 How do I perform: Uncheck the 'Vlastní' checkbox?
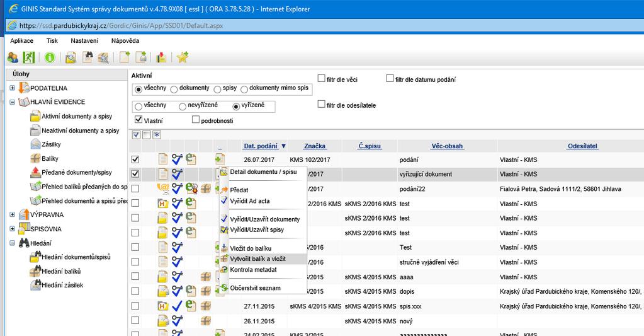[x=138, y=120]
